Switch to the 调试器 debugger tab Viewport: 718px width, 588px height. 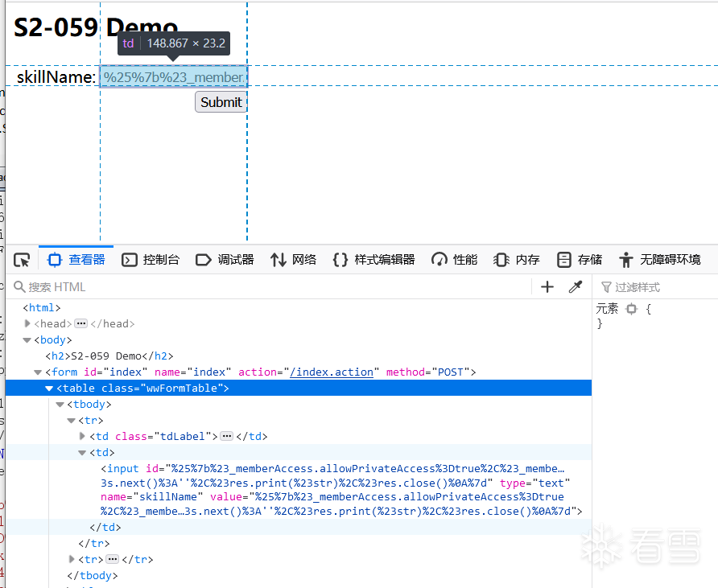coord(225,260)
